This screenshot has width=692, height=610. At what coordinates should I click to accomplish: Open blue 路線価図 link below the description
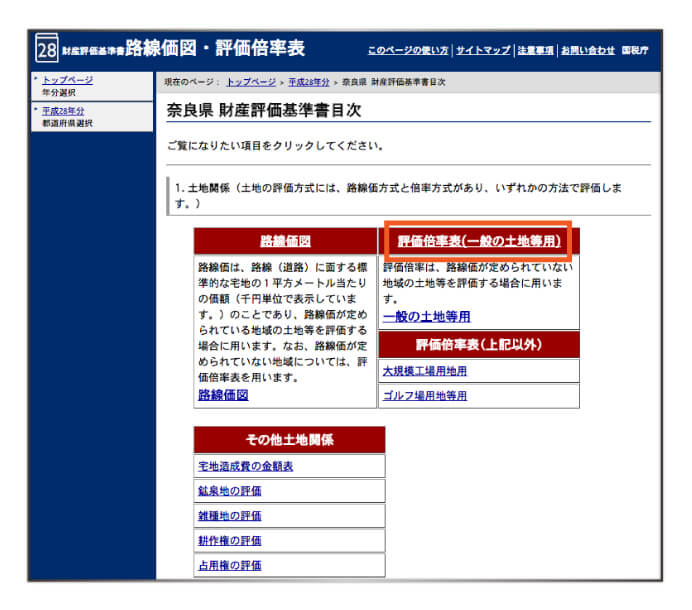click(223, 395)
